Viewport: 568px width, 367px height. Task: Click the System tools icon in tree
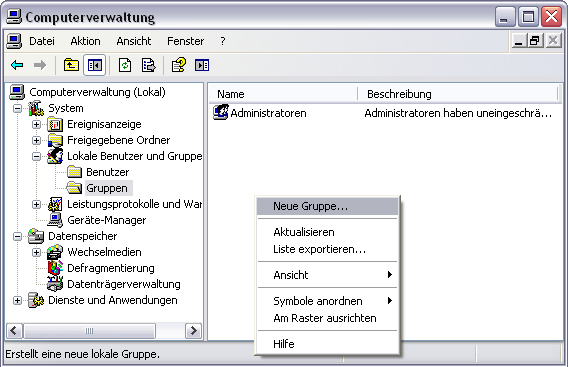pos(36,108)
